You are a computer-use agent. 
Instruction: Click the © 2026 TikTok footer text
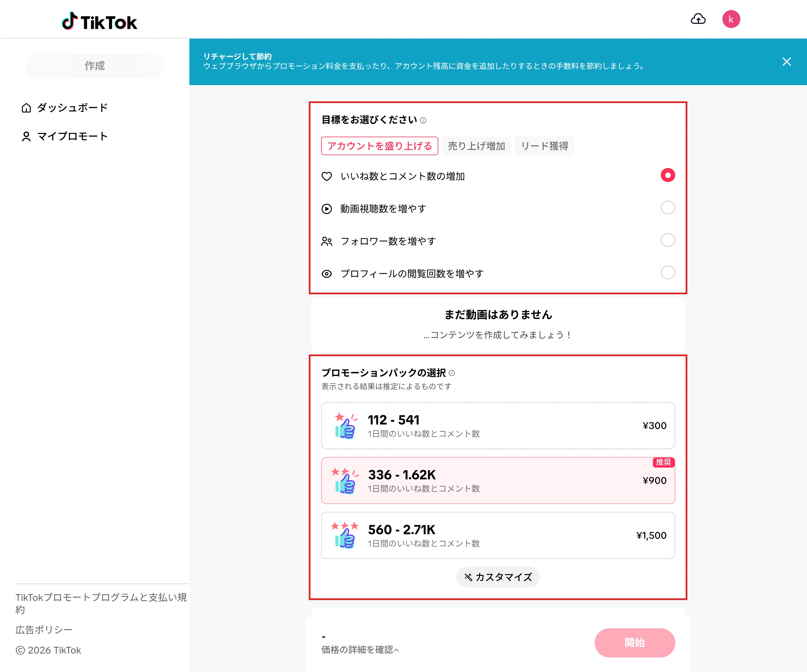(x=48, y=650)
